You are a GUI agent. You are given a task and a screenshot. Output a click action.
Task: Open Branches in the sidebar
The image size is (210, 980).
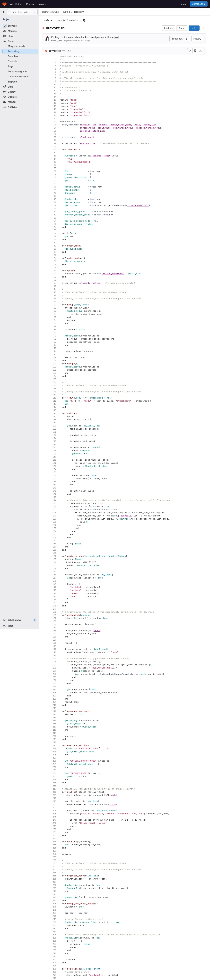point(19,56)
